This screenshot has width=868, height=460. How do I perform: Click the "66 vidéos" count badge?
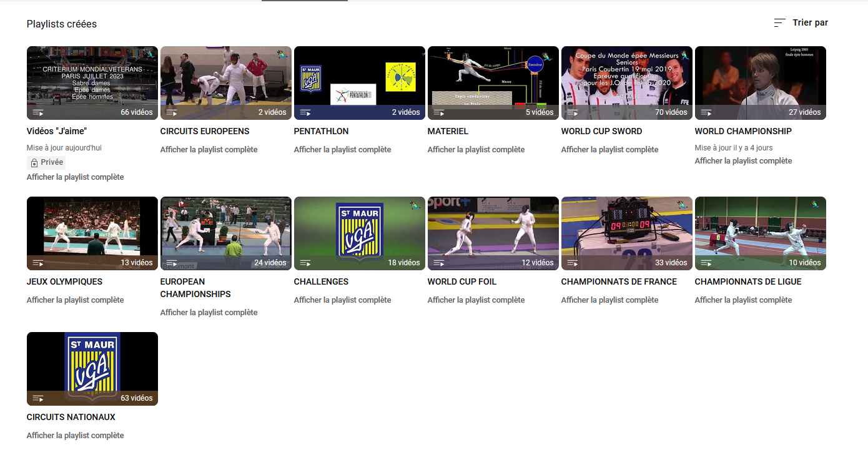coord(137,112)
